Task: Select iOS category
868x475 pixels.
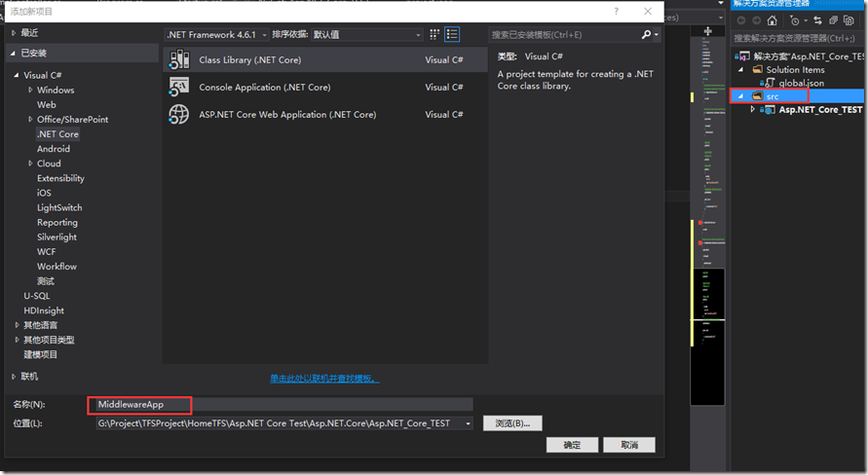Action: click(44, 193)
